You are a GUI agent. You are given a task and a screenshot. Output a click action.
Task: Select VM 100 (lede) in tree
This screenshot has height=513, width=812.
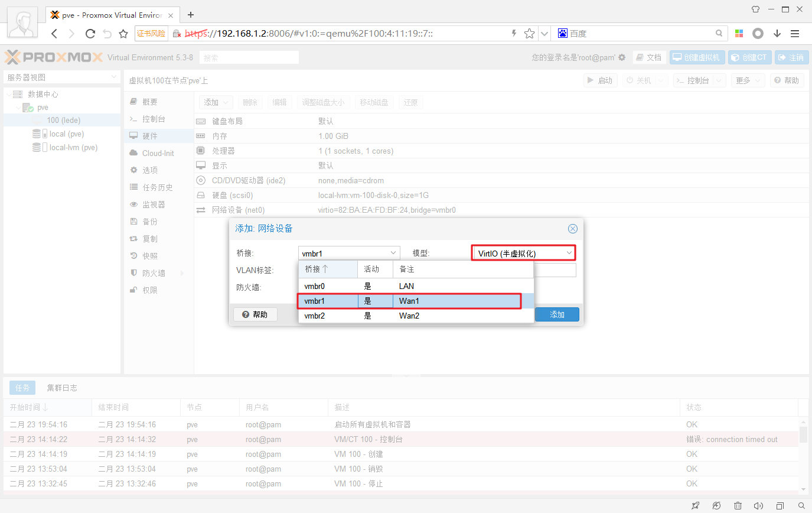(x=62, y=120)
